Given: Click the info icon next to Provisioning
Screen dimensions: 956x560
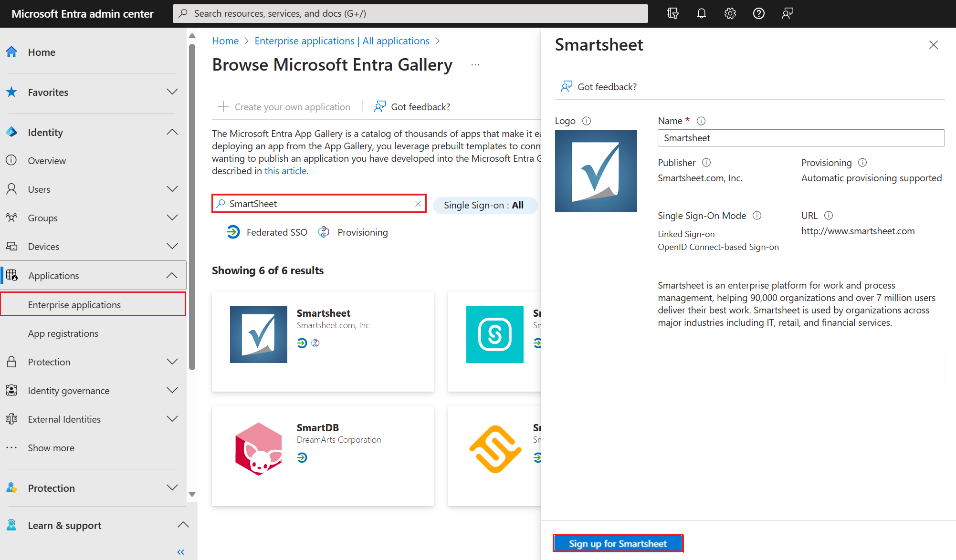Looking at the screenshot, I should [x=862, y=163].
